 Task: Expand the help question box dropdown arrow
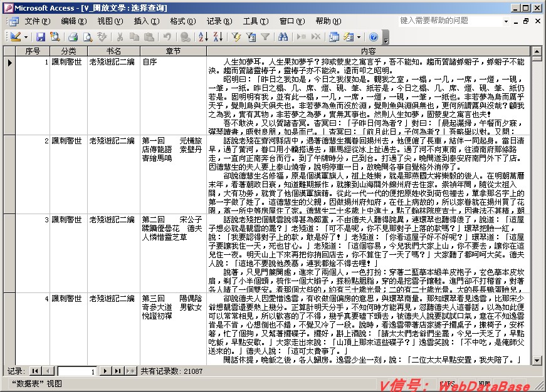tap(507, 21)
